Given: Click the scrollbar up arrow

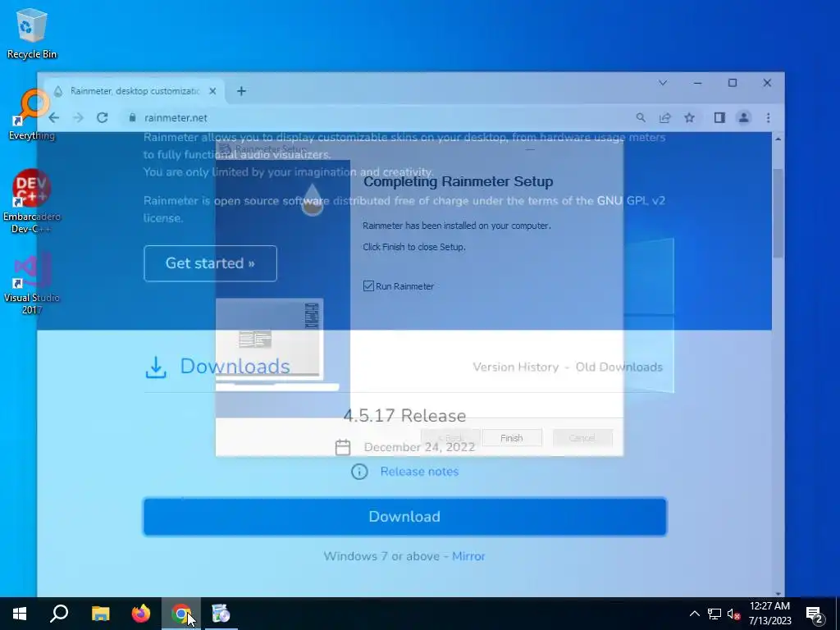Looking at the screenshot, I should coord(778,139).
